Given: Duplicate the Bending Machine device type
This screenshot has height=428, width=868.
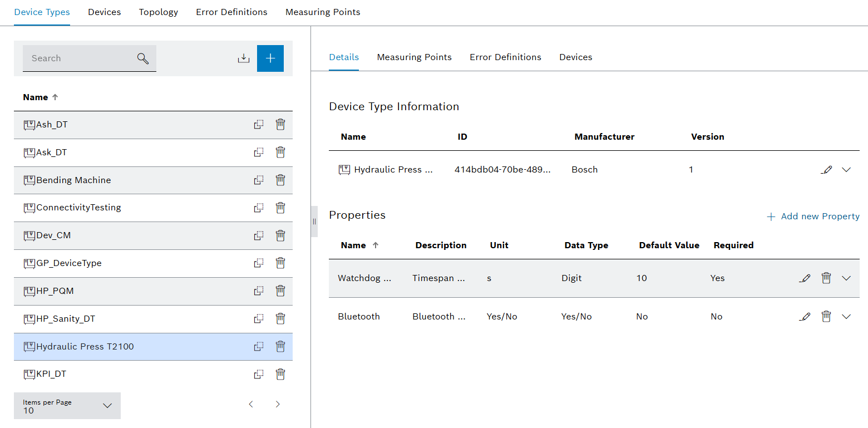Looking at the screenshot, I should tap(259, 180).
